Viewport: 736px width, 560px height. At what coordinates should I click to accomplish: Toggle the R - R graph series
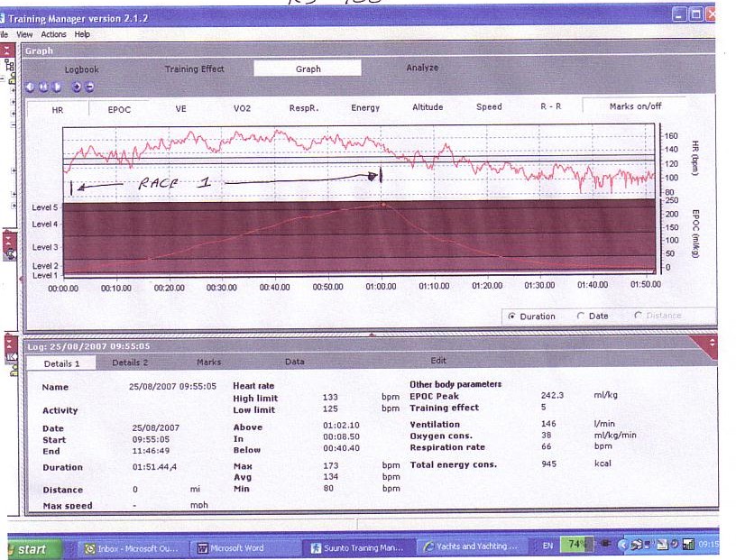click(550, 106)
